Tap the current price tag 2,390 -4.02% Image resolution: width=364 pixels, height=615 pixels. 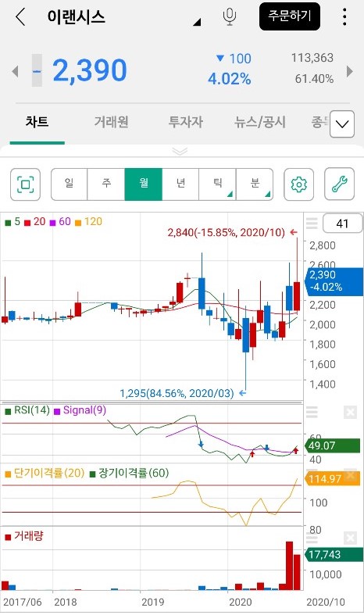334,281
